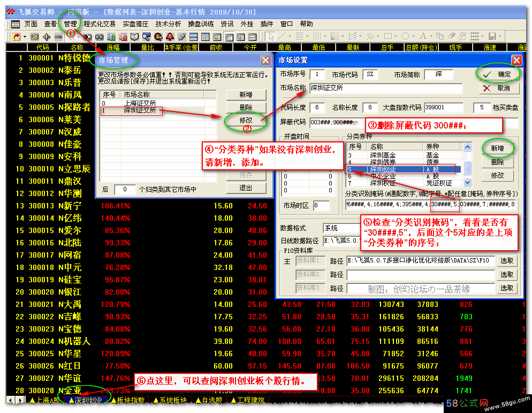Click the depressed chart window icon
Image resolution: width=532 pixels, height=413 pixels.
(x=229, y=36)
